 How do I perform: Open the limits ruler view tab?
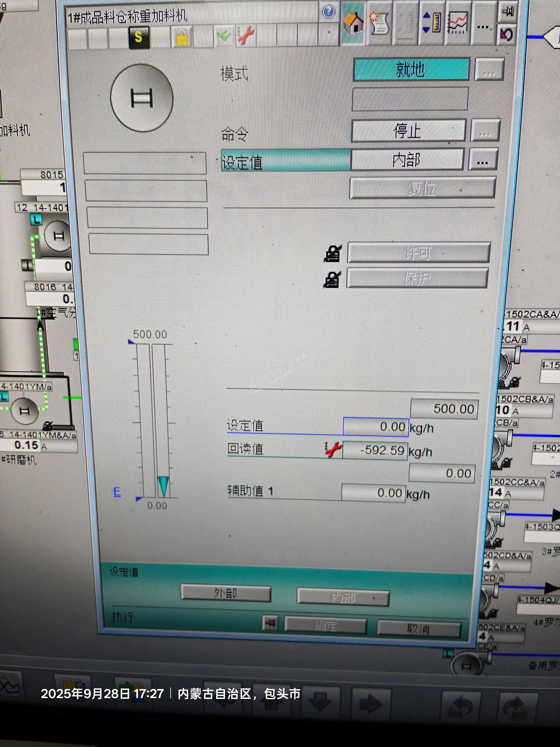(432, 23)
